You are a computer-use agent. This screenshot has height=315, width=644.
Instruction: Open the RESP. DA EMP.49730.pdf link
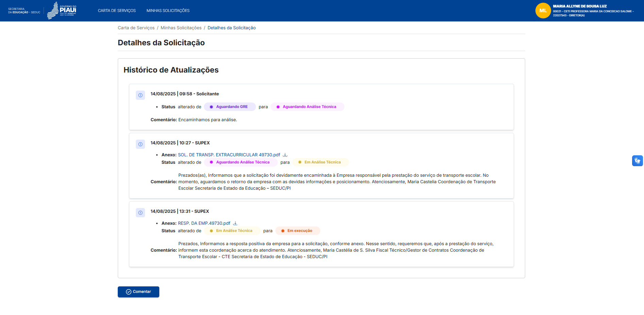(204, 223)
